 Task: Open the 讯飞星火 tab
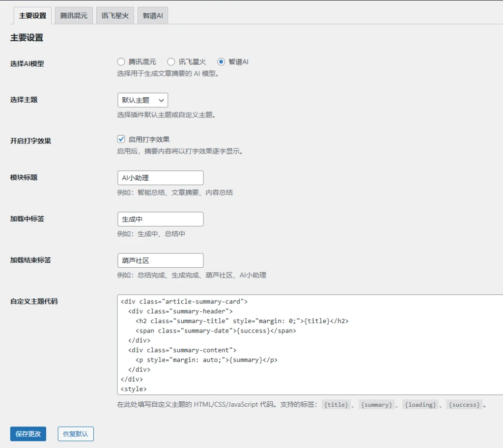click(115, 15)
